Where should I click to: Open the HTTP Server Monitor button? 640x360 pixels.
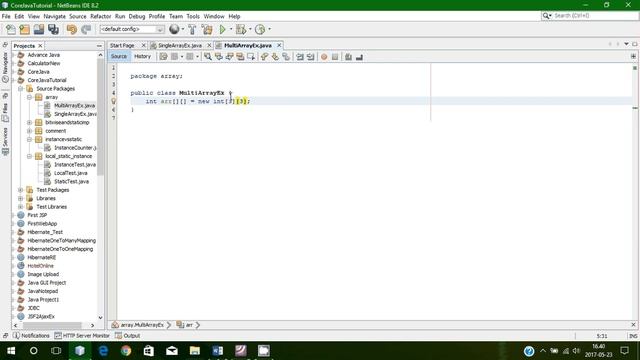(x=82, y=336)
